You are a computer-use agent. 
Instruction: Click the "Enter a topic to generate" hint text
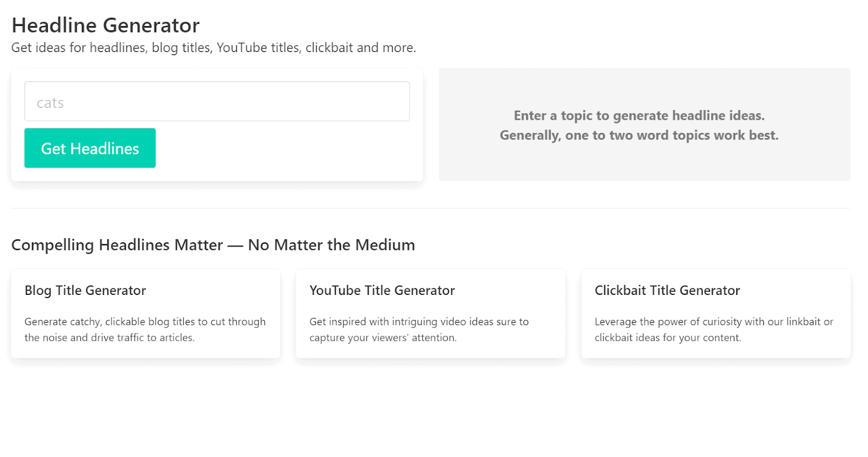click(x=639, y=115)
